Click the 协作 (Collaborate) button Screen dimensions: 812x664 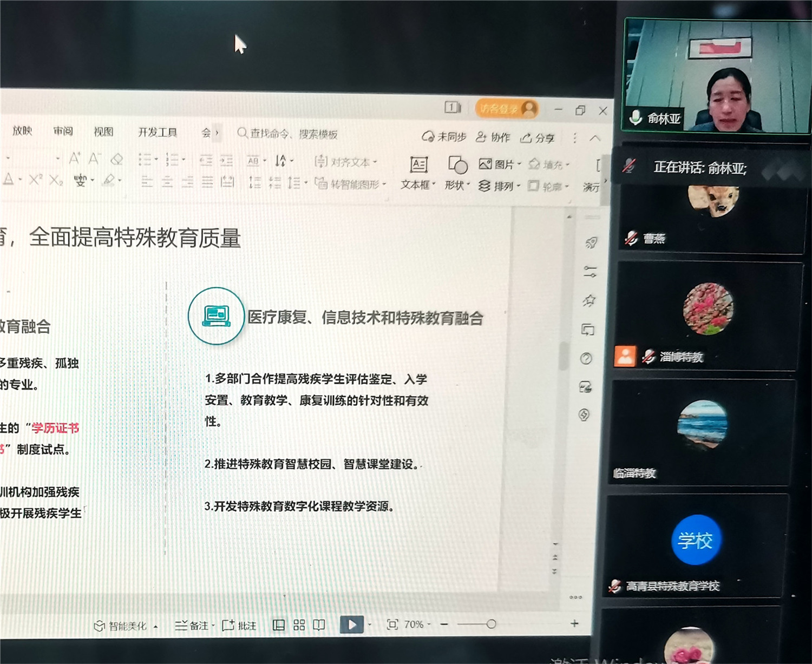click(x=492, y=138)
